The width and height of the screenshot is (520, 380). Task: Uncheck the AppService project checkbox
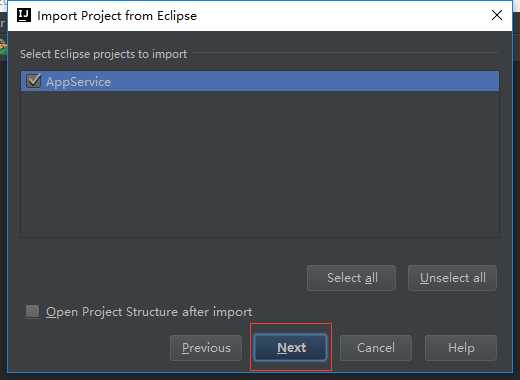pos(33,81)
